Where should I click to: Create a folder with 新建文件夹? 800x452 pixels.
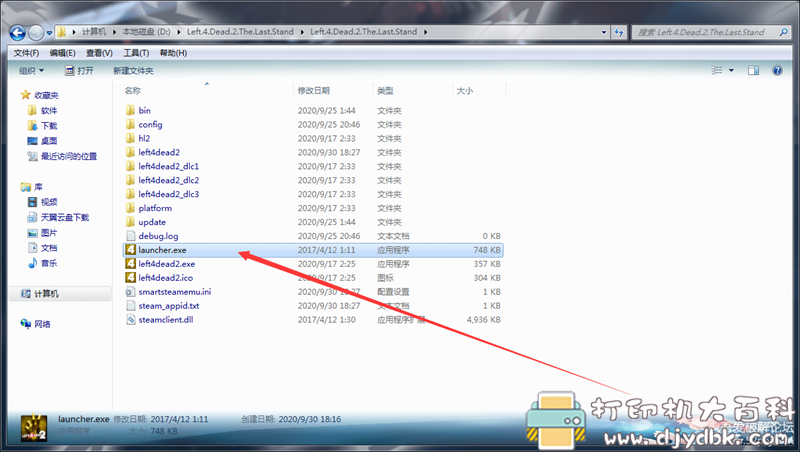tap(133, 70)
